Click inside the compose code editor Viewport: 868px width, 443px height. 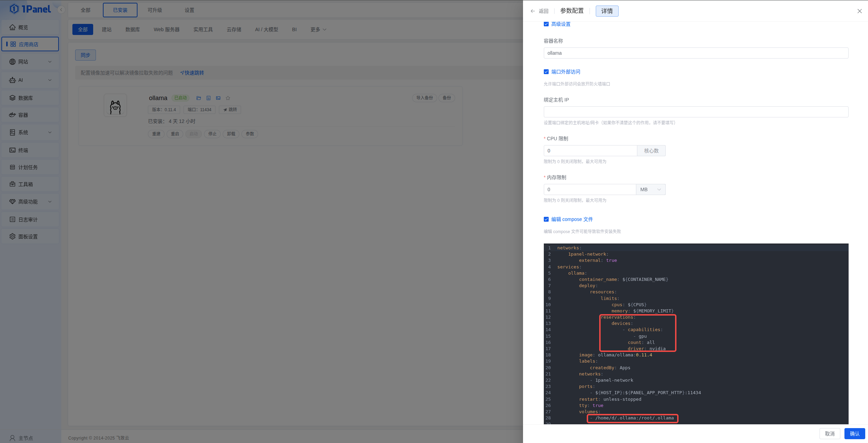coord(696,334)
